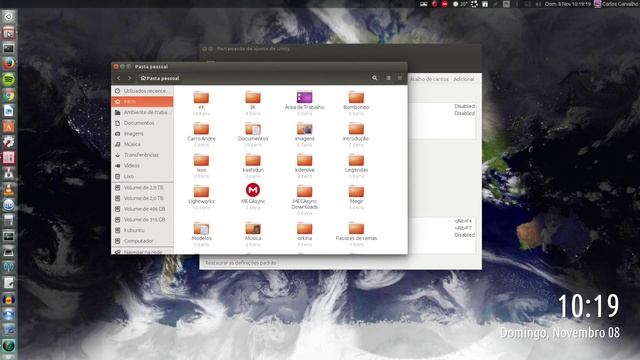This screenshot has height=360, width=640.
Task: Open Ambiente de trabalho in the sidebar
Action: coord(142,112)
